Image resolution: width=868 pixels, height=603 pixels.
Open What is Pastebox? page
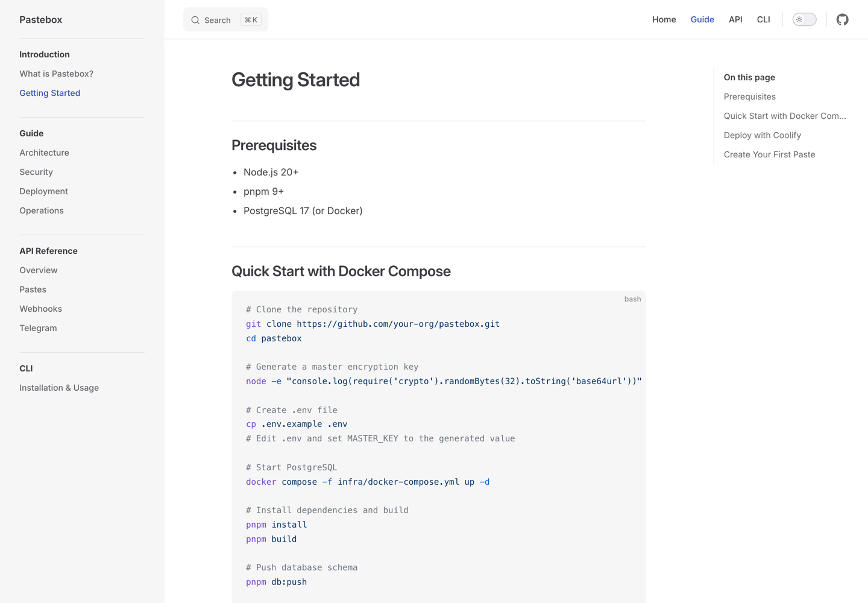pos(56,74)
